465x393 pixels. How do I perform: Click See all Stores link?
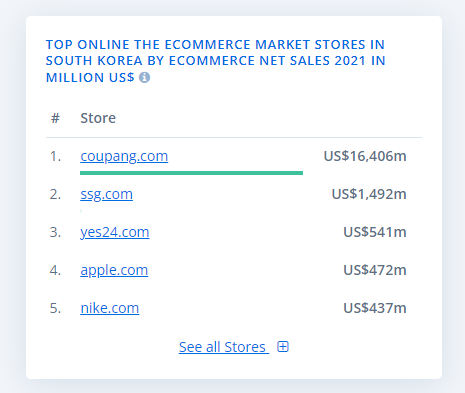(224, 347)
